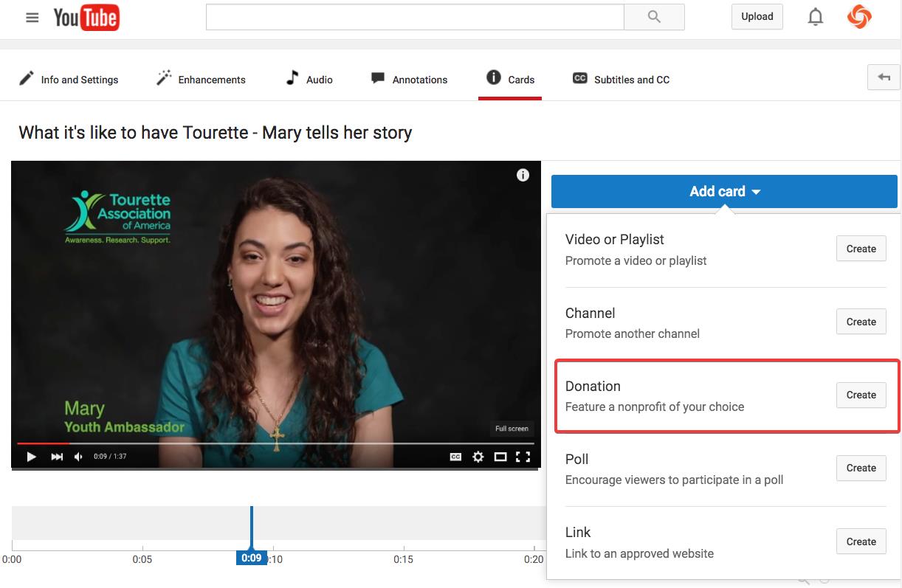Open the hamburger guide menu

32,18
